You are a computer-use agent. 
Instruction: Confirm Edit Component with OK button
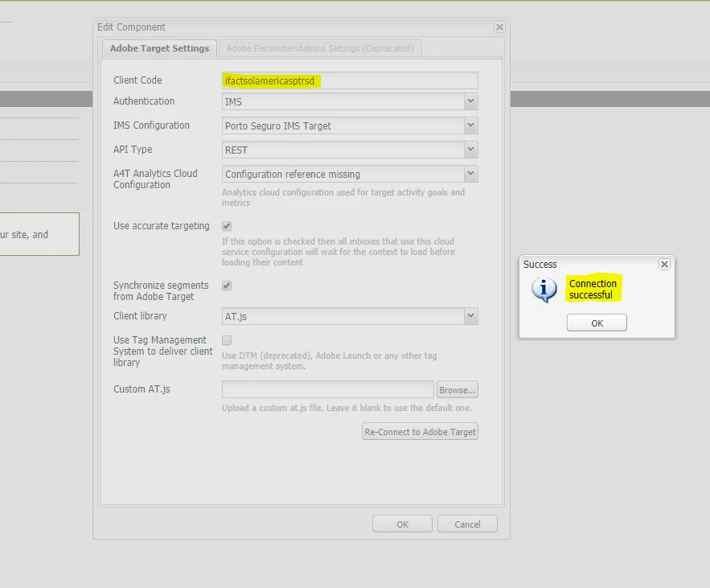tap(402, 524)
